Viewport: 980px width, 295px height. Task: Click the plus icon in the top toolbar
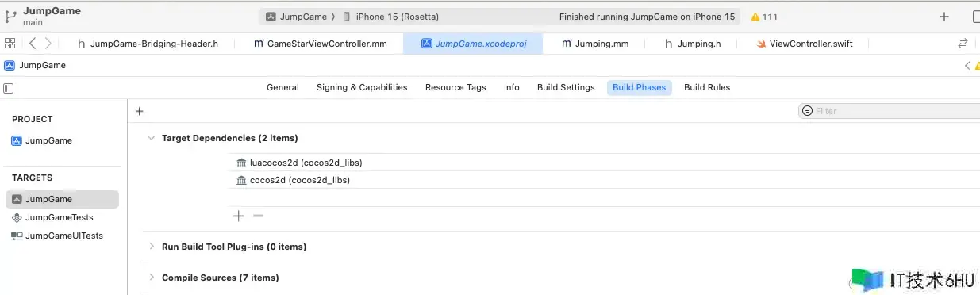pos(944,17)
